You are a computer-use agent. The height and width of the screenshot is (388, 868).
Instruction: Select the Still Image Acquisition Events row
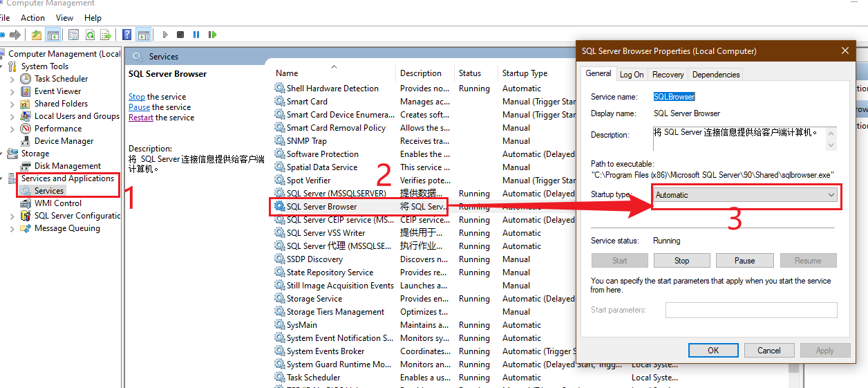[424, 286]
